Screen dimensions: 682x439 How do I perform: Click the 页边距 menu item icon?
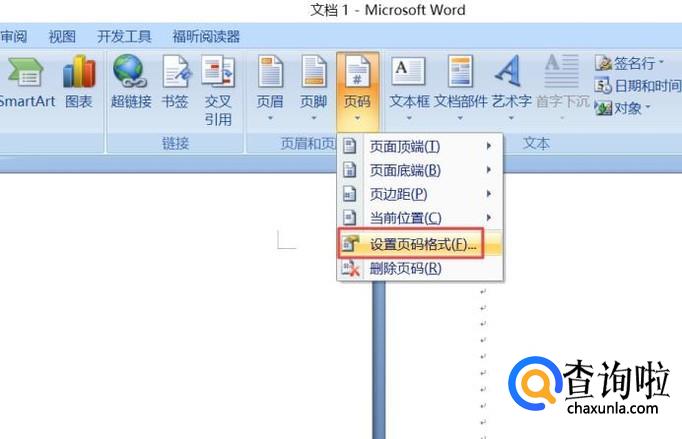(x=350, y=194)
